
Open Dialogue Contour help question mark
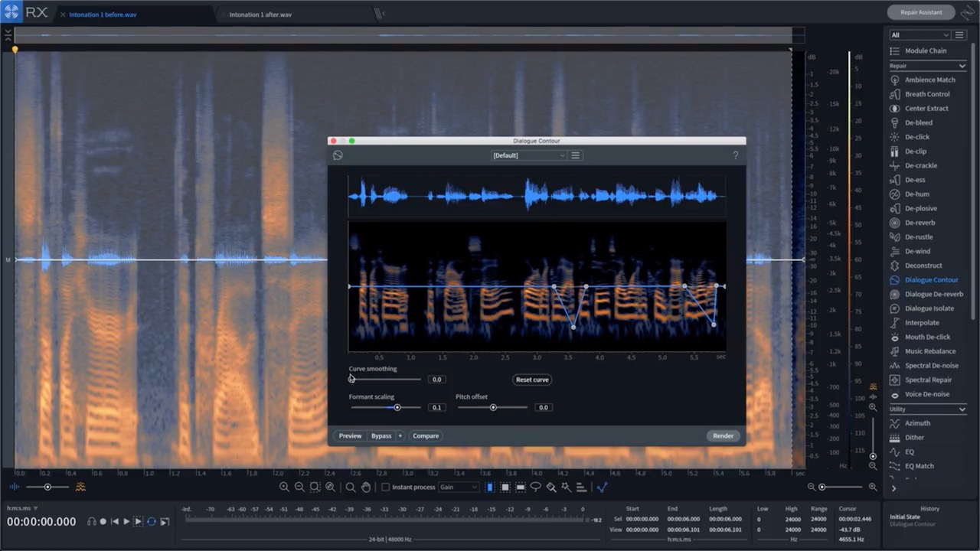point(735,155)
